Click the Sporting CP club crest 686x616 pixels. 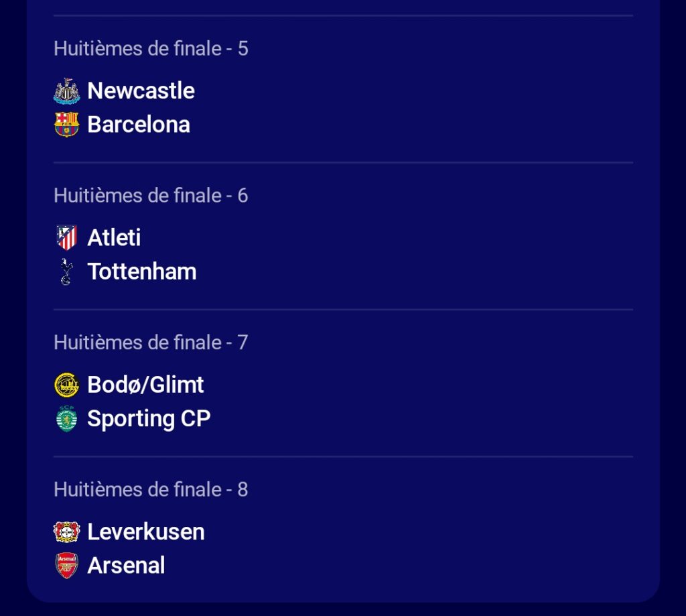[66, 418]
